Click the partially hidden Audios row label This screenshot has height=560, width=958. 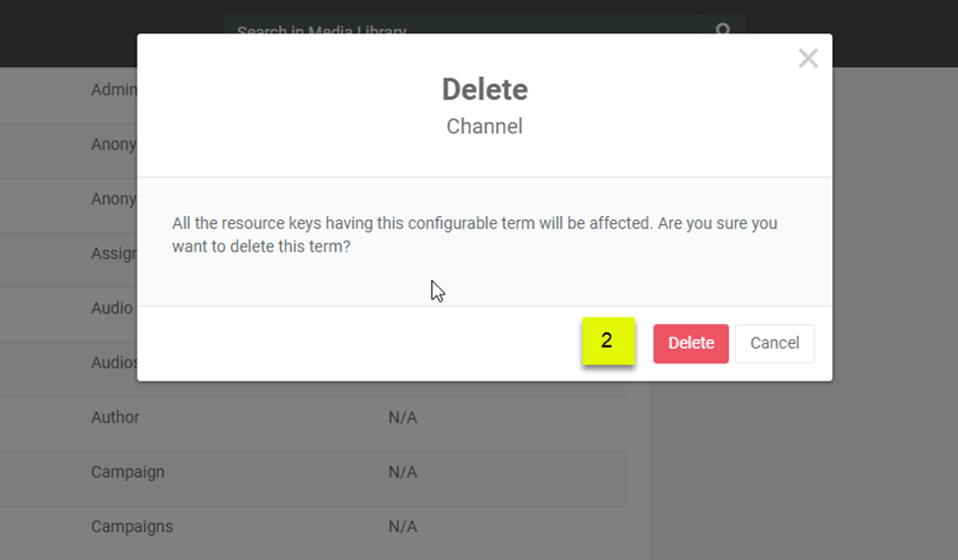point(114,364)
